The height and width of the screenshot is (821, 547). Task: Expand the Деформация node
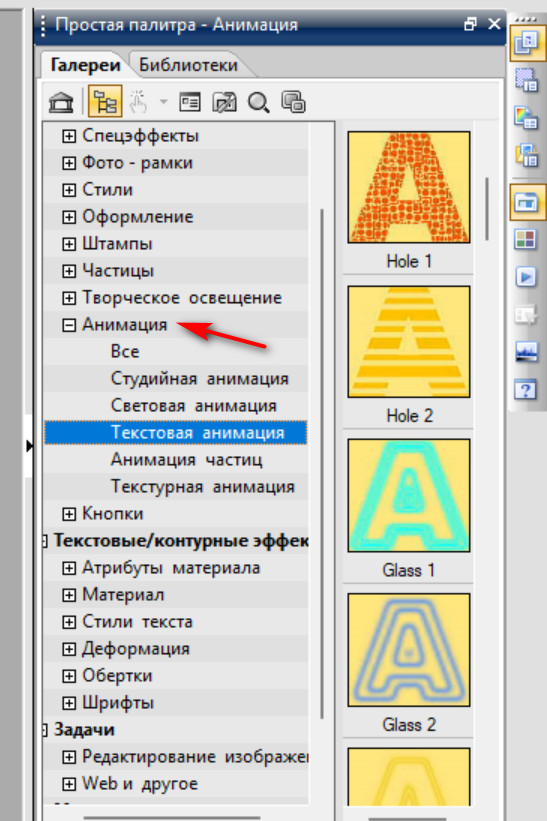coord(69,649)
